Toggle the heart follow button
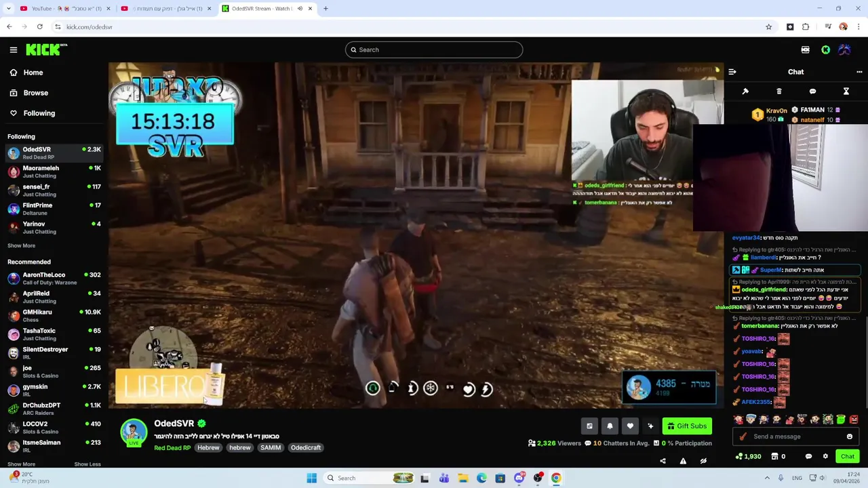 tap(630, 426)
